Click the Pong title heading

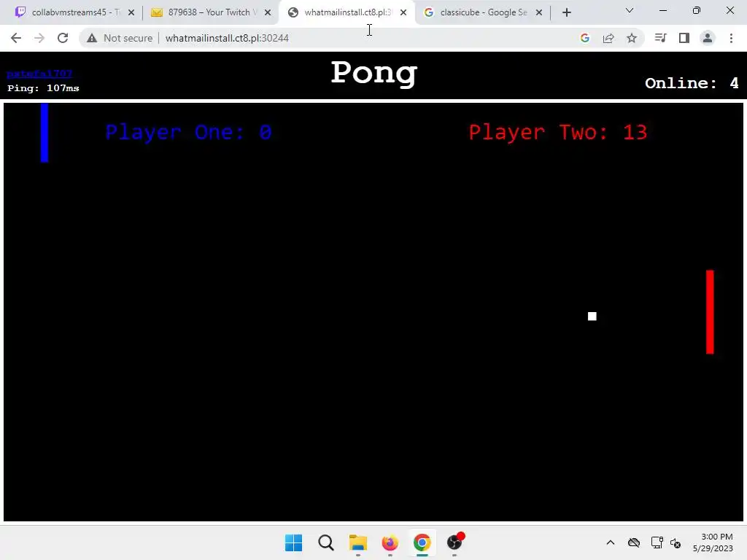pos(374,74)
